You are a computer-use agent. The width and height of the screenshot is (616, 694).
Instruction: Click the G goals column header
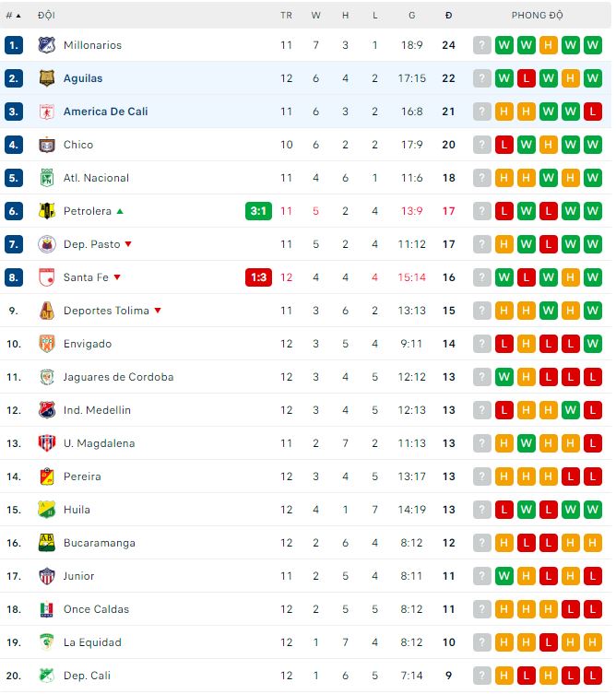click(412, 16)
